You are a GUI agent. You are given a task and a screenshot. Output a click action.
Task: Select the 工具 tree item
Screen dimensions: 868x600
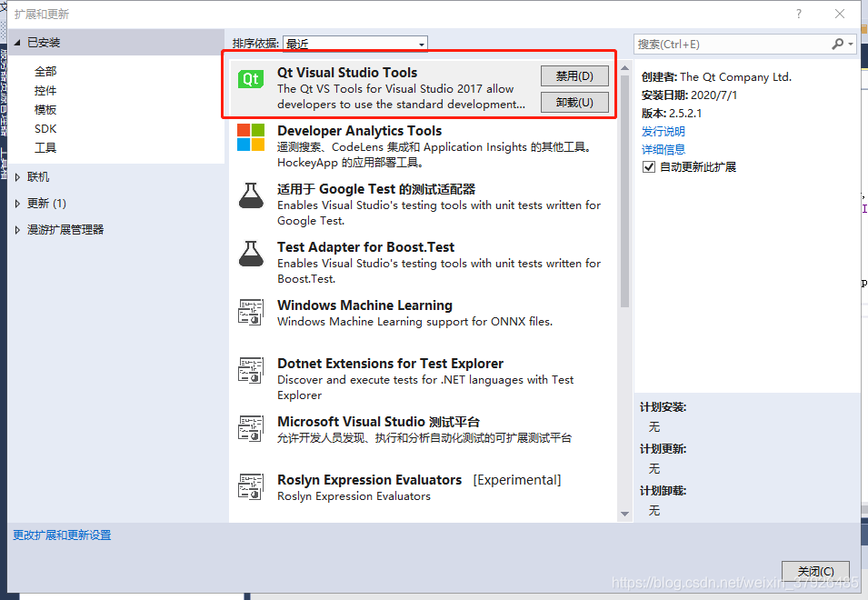point(45,148)
